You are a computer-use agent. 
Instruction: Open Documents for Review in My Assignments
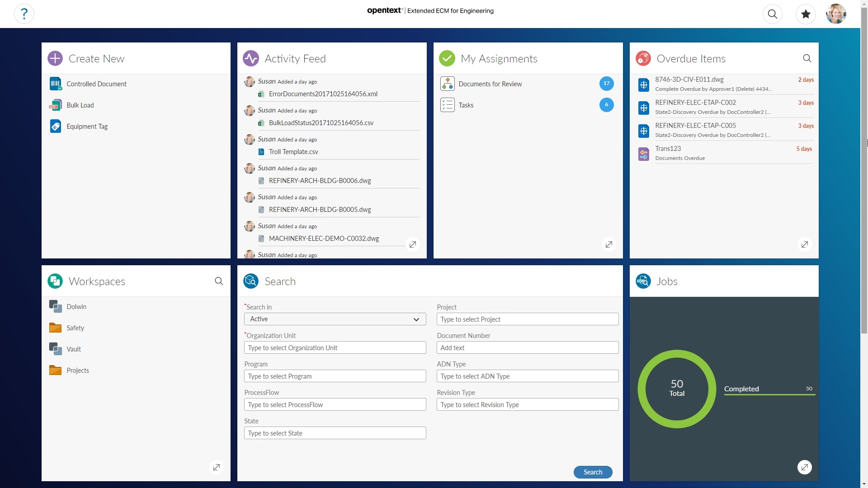[x=448, y=84]
